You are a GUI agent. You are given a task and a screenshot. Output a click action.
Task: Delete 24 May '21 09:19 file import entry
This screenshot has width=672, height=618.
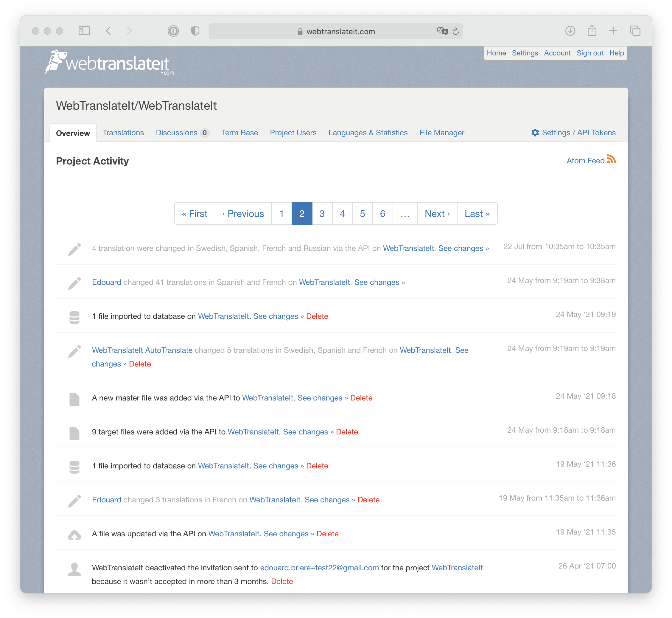(x=317, y=316)
